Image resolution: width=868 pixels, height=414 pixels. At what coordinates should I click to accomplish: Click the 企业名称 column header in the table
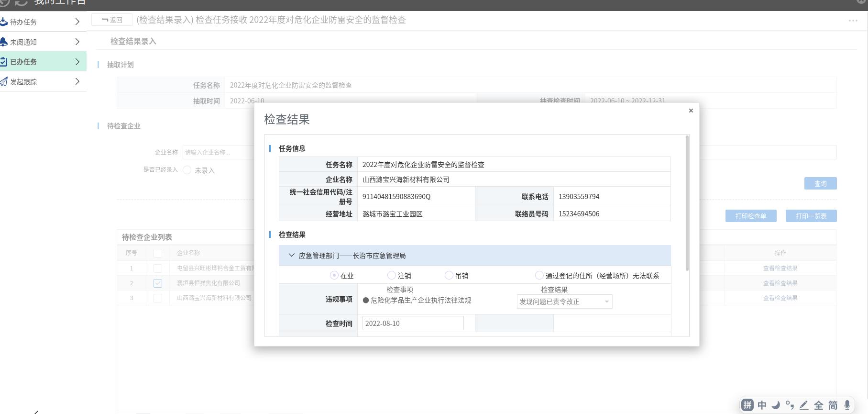[188, 253]
